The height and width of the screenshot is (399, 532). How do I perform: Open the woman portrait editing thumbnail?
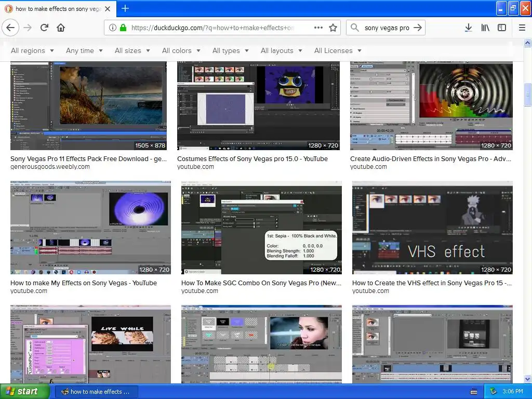pyautogui.click(x=261, y=344)
